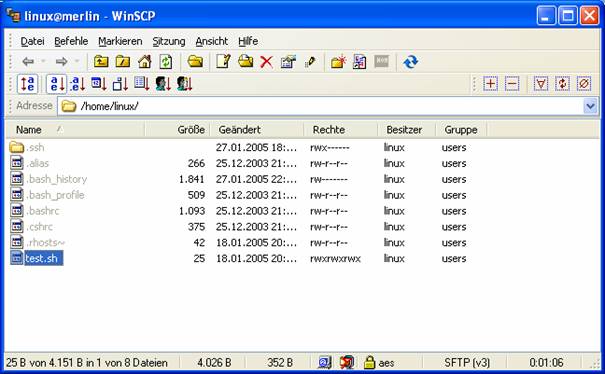Create new directory folder-with-star icon
Viewport: 605px width, 374px height.
(338, 62)
